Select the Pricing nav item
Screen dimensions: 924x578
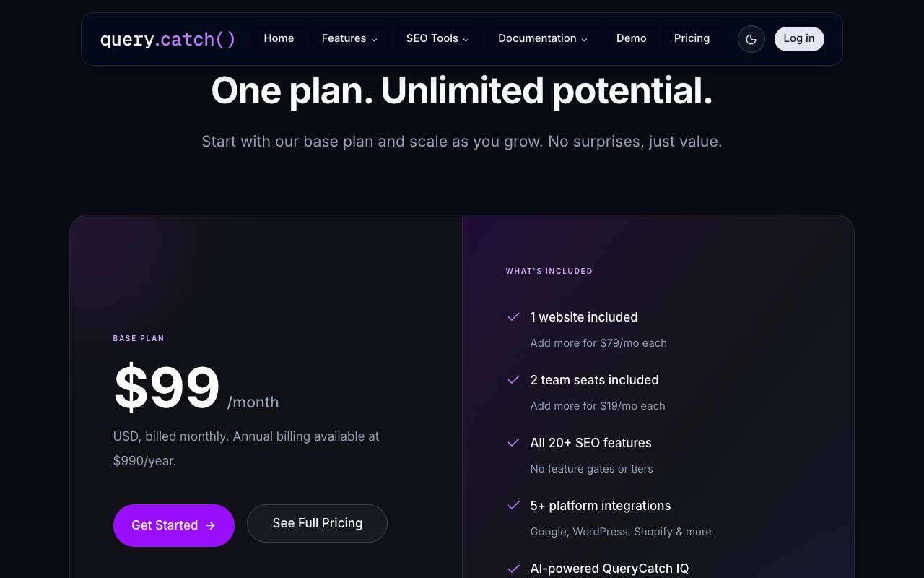(692, 38)
